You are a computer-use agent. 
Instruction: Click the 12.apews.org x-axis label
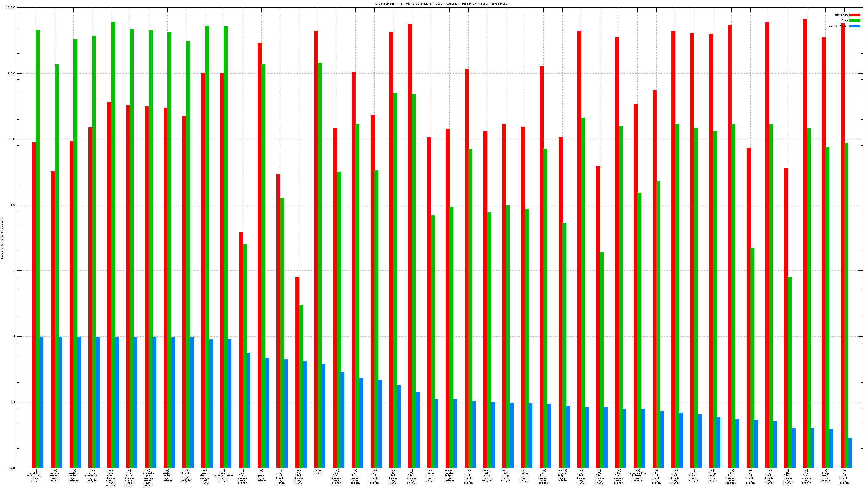click(x=261, y=475)
